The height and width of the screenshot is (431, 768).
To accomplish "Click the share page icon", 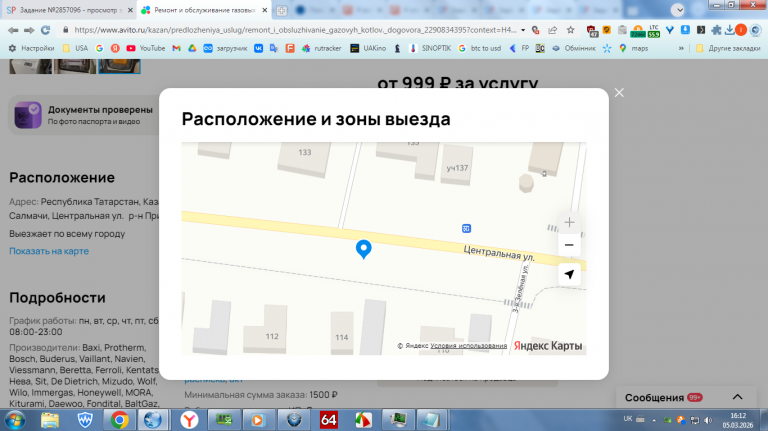I will click(x=552, y=30).
